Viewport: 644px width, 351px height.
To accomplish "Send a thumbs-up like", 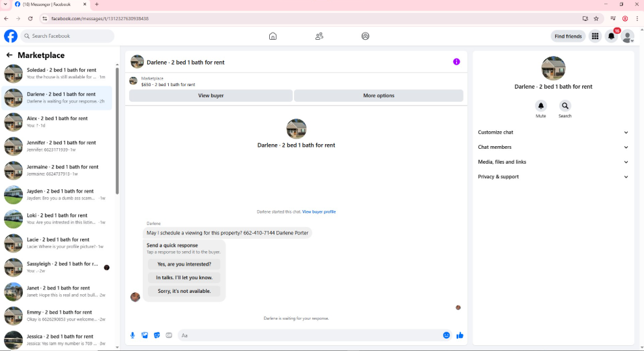I will click(460, 335).
